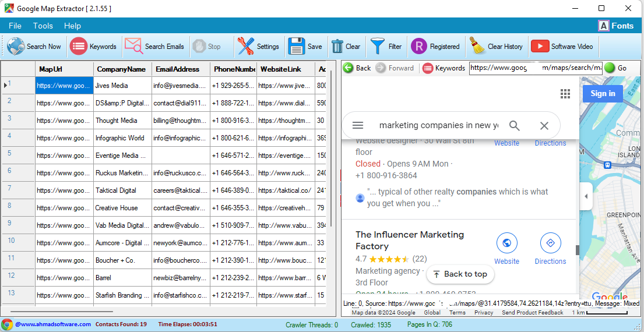Go Back in the browser panel
The width and height of the screenshot is (644, 332).
(357, 68)
